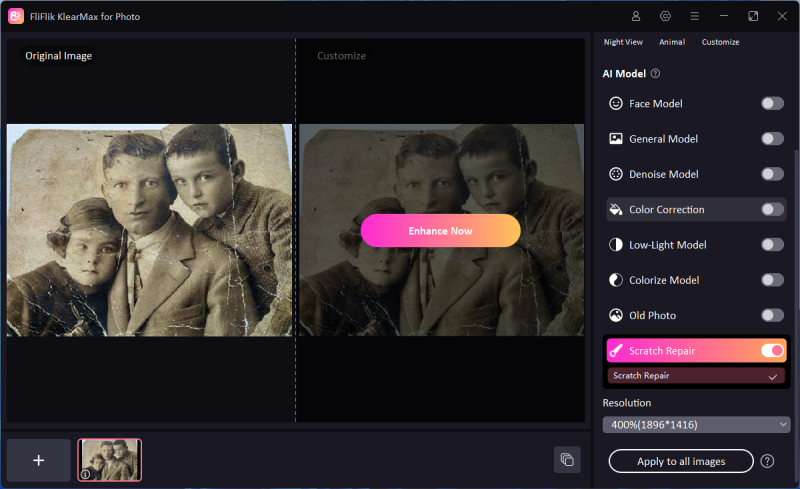
Task: Enable the Old Photo toggle
Action: tap(772, 315)
